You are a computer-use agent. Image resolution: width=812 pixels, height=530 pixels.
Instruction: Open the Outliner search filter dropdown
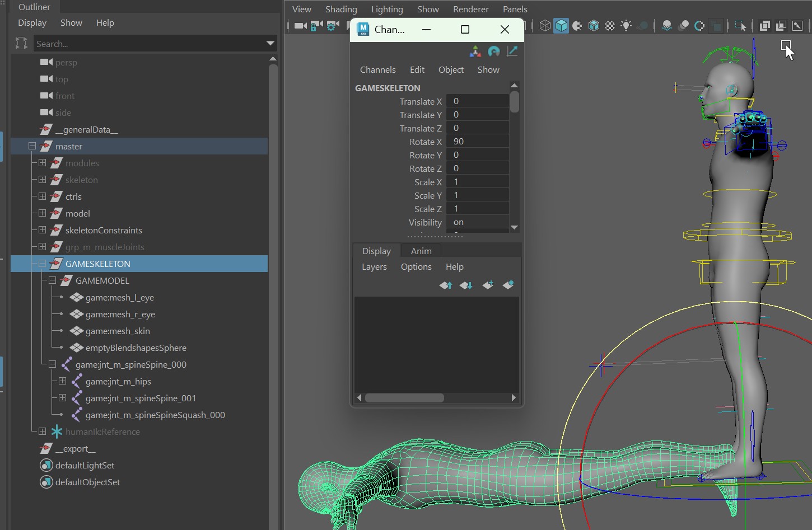[x=270, y=43]
